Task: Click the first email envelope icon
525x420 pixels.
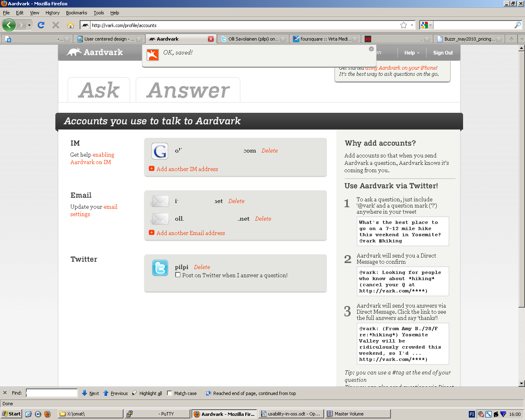Action: (x=160, y=201)
